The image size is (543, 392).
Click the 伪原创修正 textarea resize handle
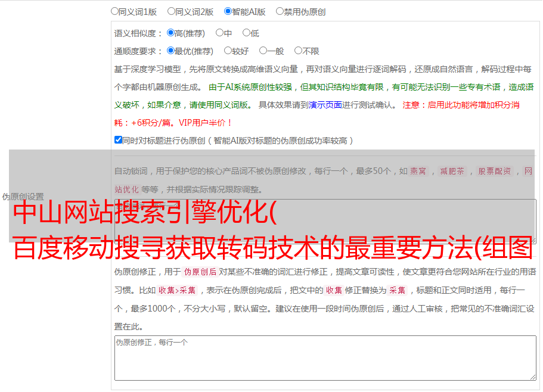532,376
